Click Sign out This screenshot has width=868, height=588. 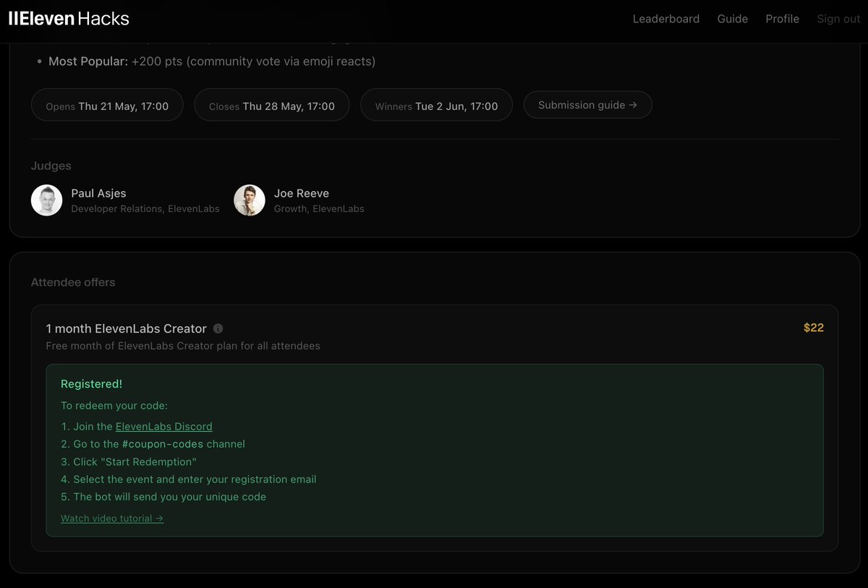[x=838, y=19]
